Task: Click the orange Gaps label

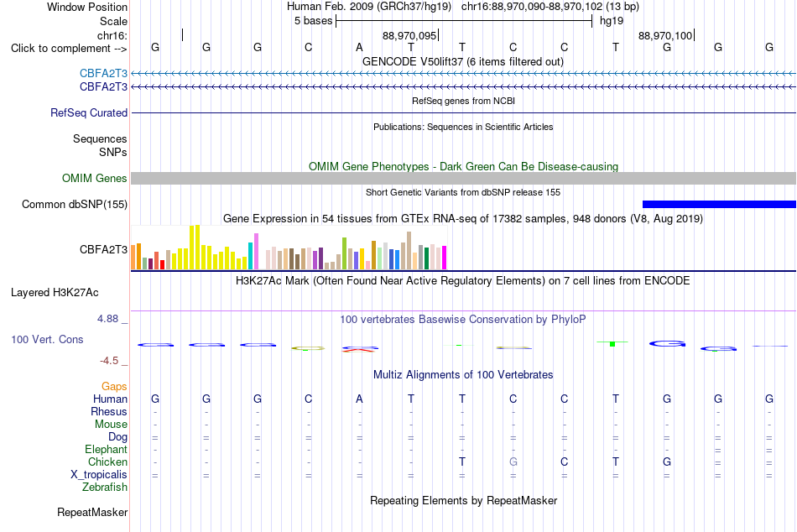Action: pos(114,387)
